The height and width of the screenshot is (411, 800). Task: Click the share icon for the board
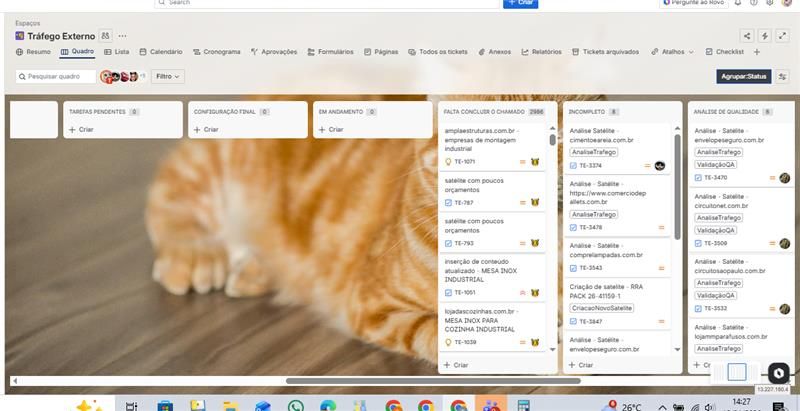[747, 36]
